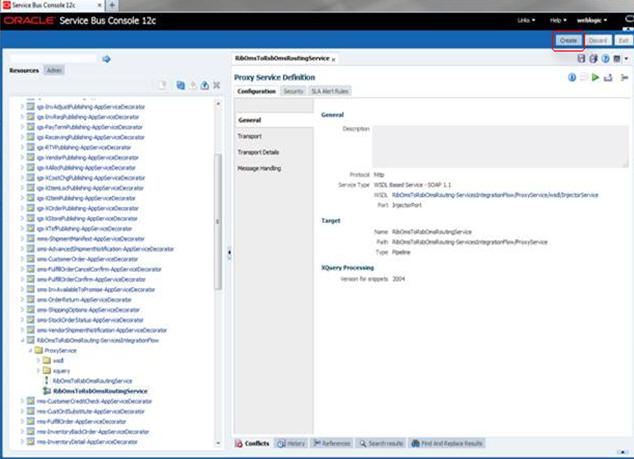
Task: Expand the xquery folder node
Action: (x=38, y=370)
